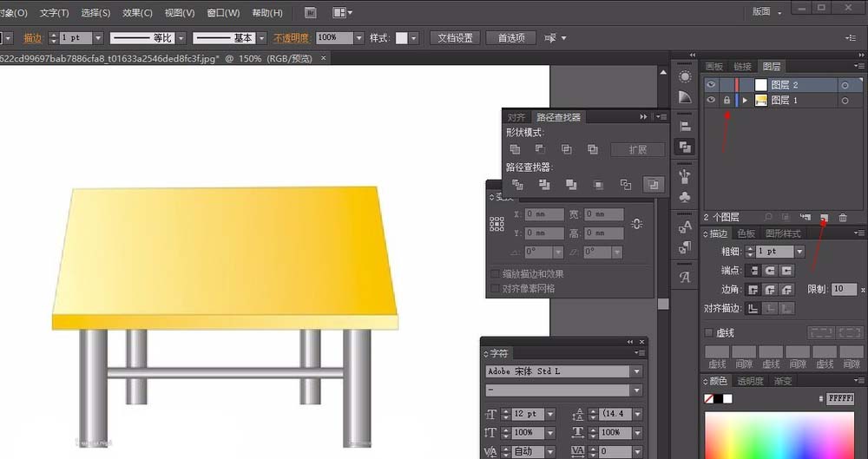868x459 pixels.
Task: Open the 等比 width profile dropdown
Action: click(181, 38)
